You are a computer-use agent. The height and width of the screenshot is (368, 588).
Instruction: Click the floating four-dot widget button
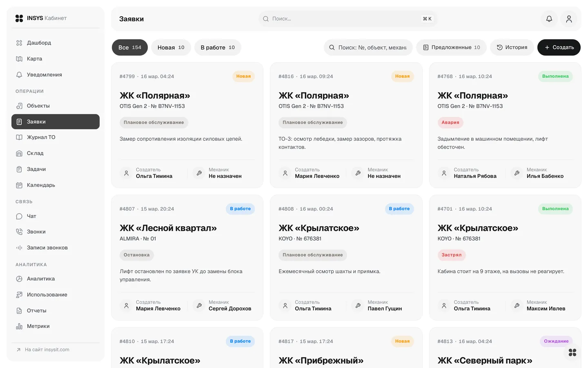click(572, 352)
